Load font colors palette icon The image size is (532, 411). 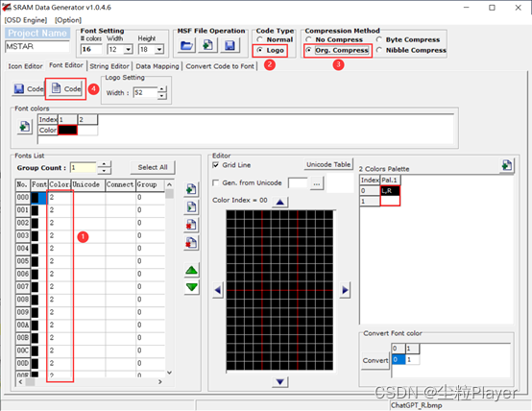point(24,127)
